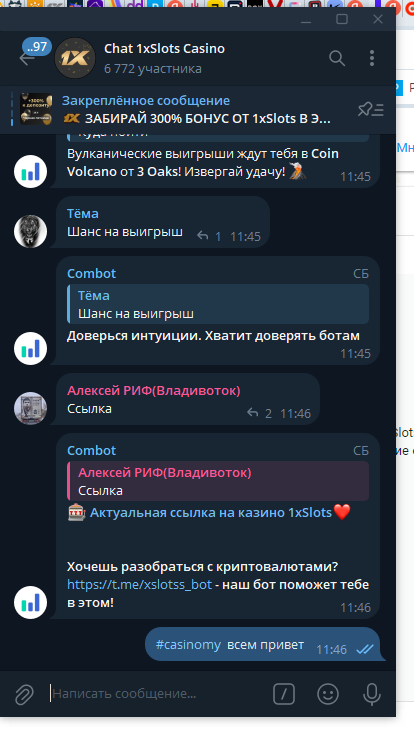Click the paperclip attach file icon
The image size is (414, 730).
[x=24, y=694]
